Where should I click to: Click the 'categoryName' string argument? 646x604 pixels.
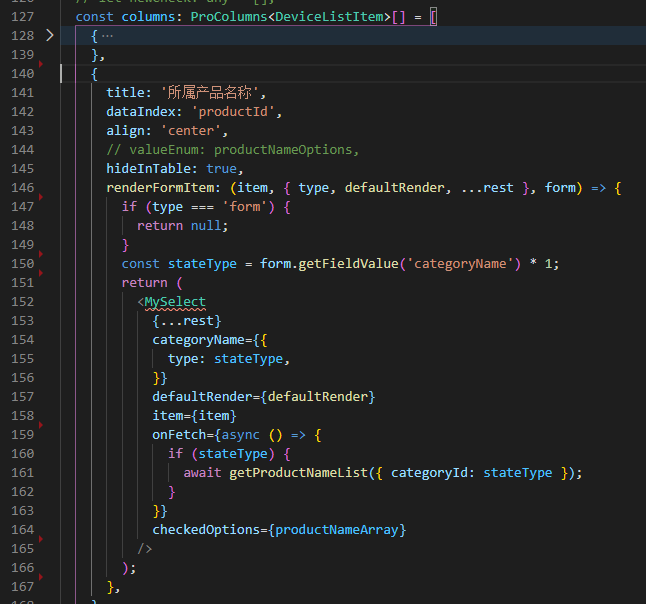pos(460,264)
